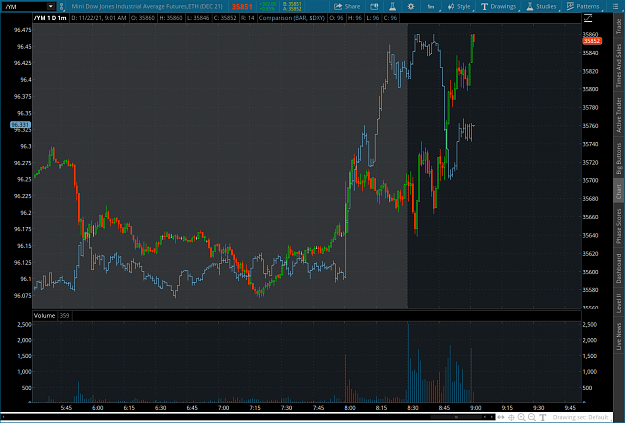Open the Style menu
The image size is (625, 423).
click(459, 6)
